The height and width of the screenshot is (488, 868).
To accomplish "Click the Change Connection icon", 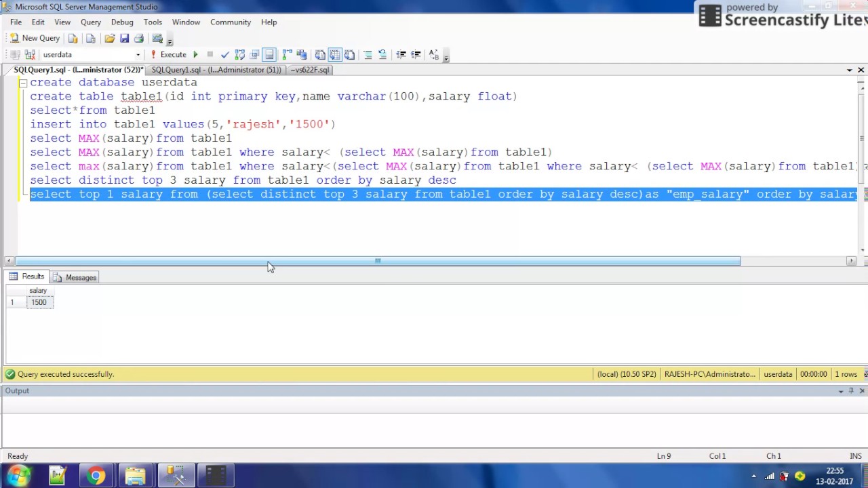I will [30, 55].
